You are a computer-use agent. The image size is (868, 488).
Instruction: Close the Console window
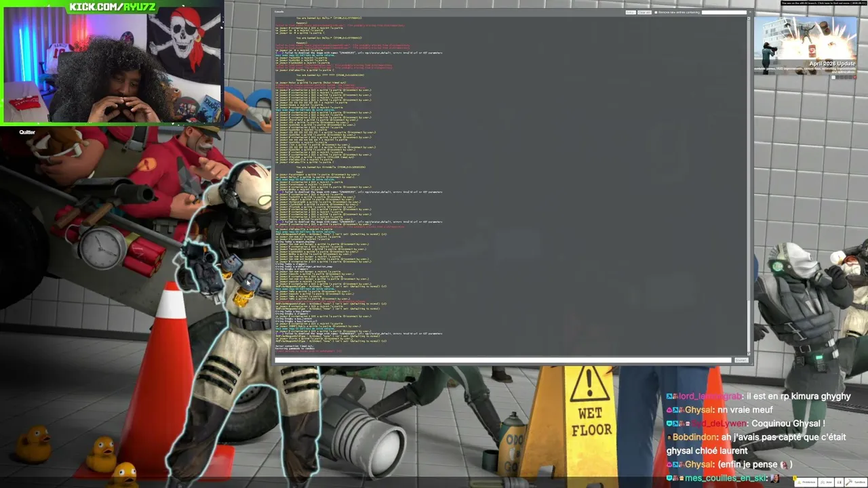tap(750, 12)
